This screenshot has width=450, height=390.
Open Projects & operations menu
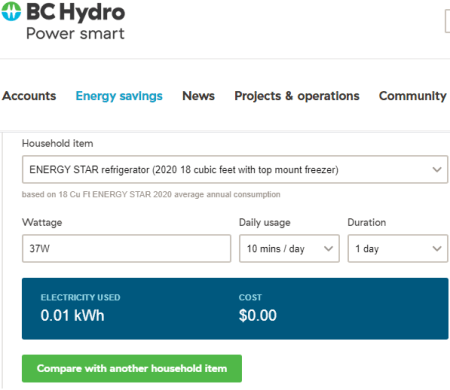click(297, 96)
